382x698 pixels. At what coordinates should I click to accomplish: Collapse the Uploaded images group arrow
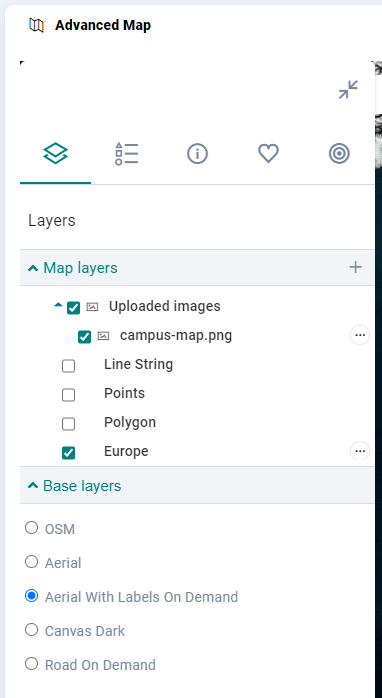click(x=58, y=305)
